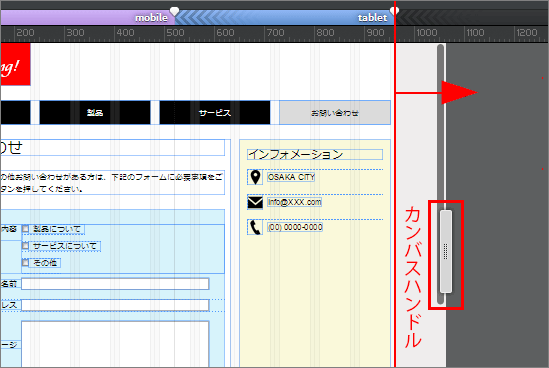This screenshot has width=549, height=368.
Task: Click the canvas resize handle grip
Action: pyautogui.click(x=446, y=251)
